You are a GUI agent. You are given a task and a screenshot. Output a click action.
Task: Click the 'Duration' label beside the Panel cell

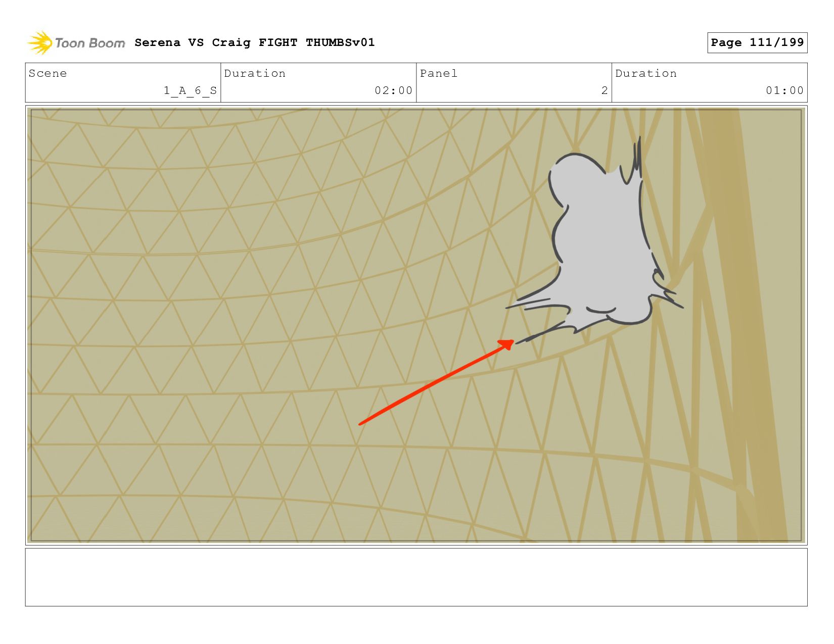click(646, 73)
